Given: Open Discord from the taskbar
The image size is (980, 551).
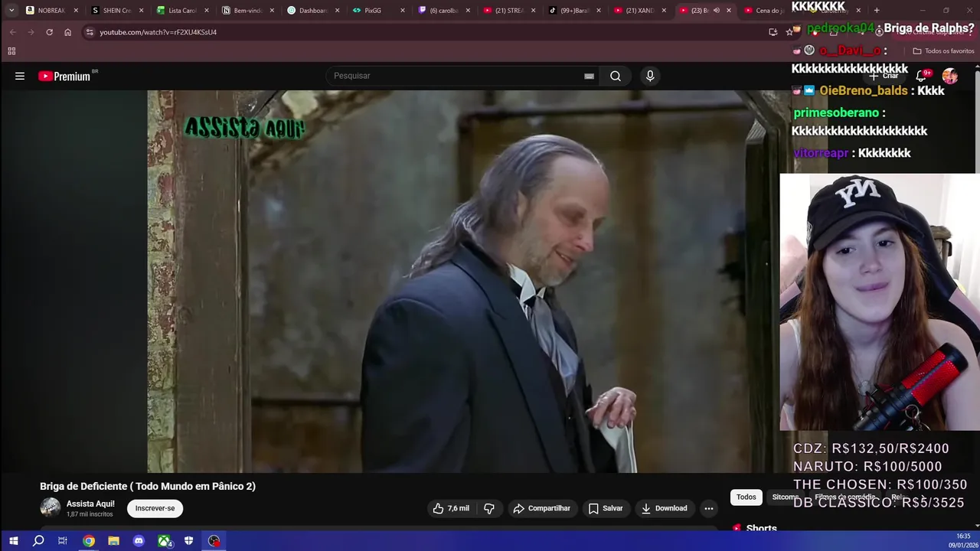Looking at the screenshot, I should tap(139, 541).
